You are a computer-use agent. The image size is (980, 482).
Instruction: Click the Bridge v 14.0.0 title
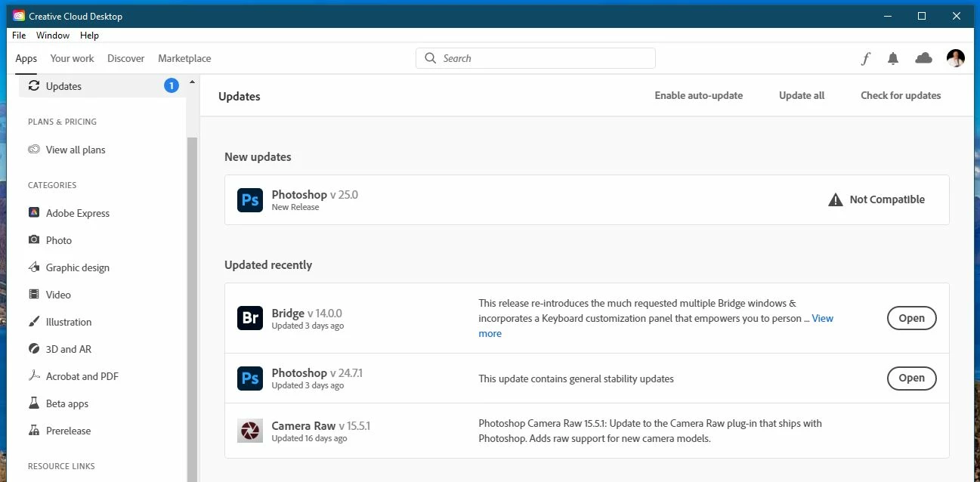307,313
